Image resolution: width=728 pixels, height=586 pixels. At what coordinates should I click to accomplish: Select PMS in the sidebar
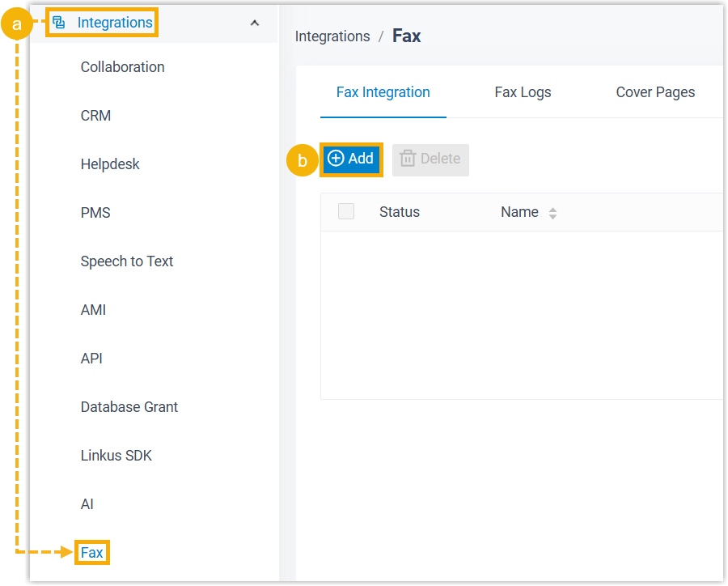(x=95, y=213)
